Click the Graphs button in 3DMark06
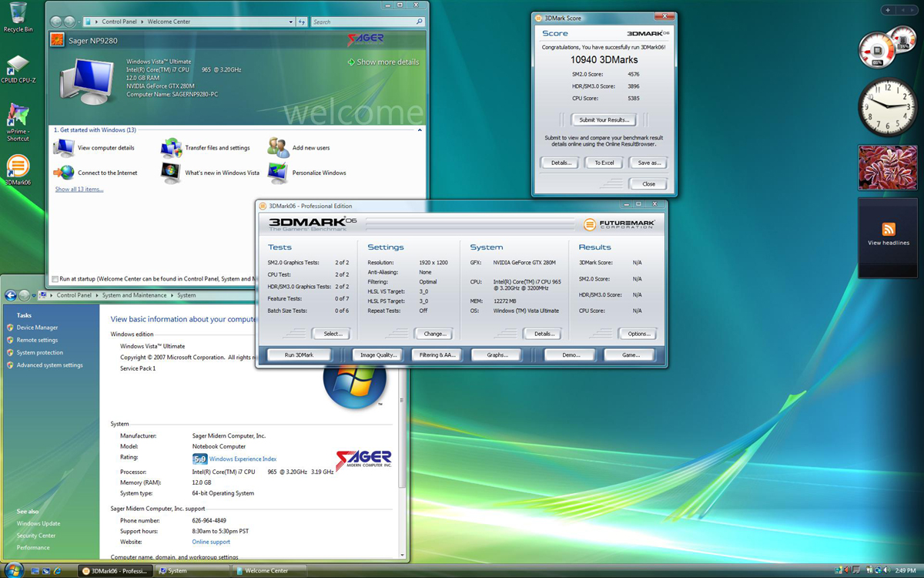924x578 pixels. coord(497,355)
